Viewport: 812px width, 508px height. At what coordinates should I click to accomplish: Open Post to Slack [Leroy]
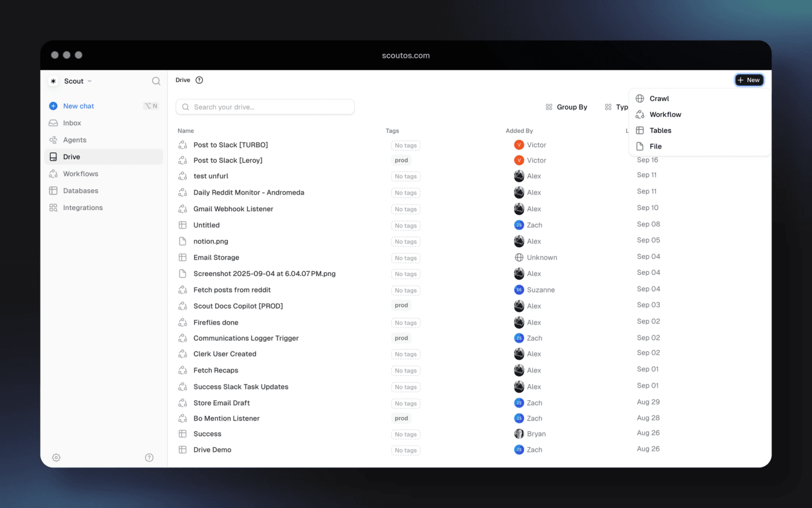228,160
